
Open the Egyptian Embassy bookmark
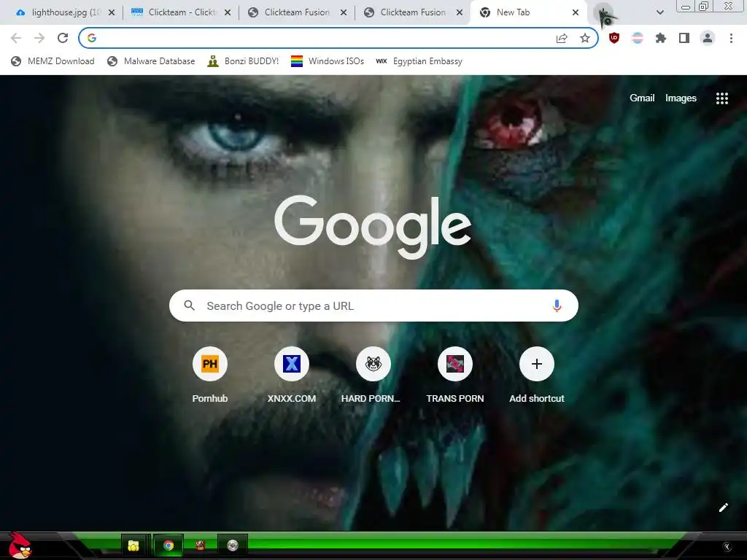(x=419, y=61)
